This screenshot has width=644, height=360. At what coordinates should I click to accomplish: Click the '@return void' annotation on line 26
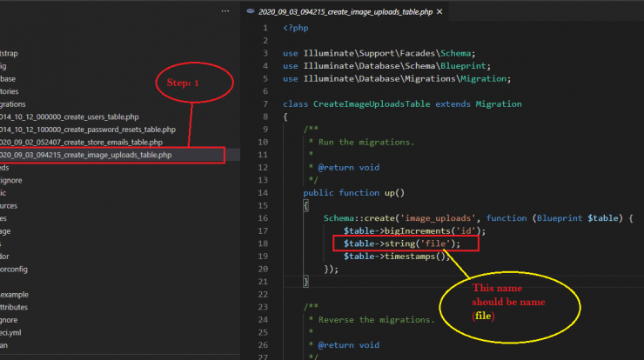click(x=349, y=345)
